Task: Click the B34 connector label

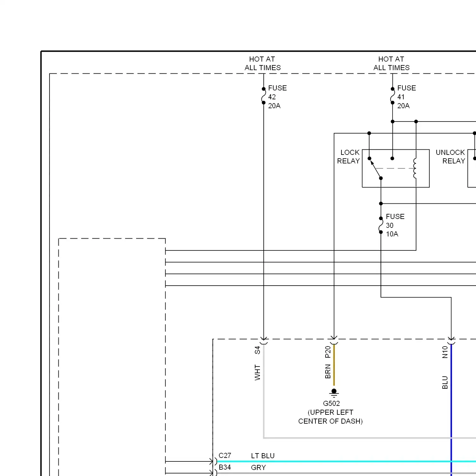Action: click(225, 467)
